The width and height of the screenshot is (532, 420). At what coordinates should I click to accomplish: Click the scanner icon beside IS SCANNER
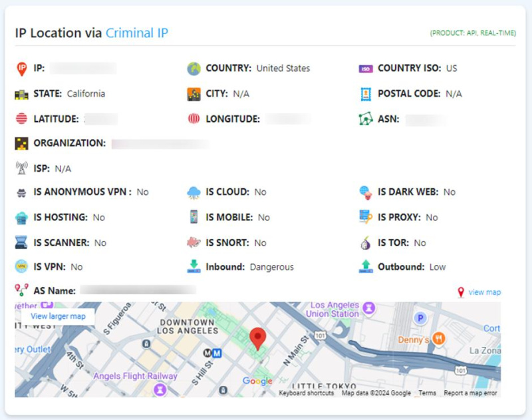(21, 242)
